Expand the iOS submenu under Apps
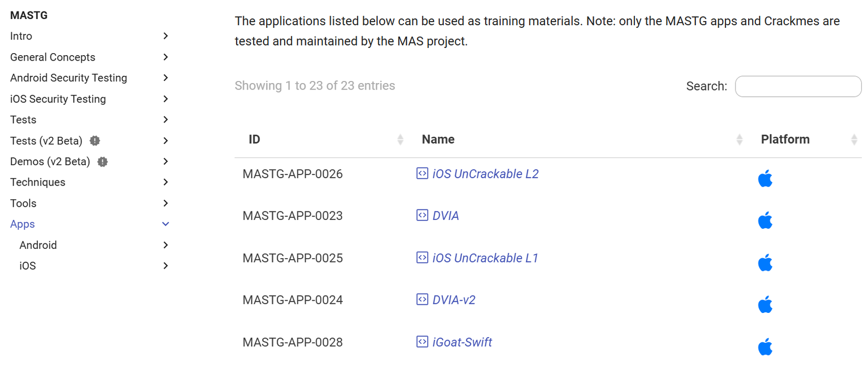The image size is (868, 366). [x=165, y=266]
